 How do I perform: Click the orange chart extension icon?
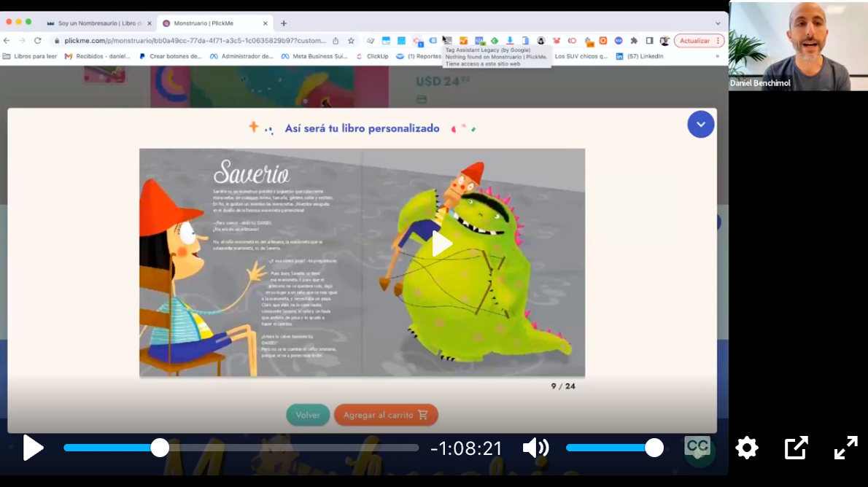[x=463, y=40]
